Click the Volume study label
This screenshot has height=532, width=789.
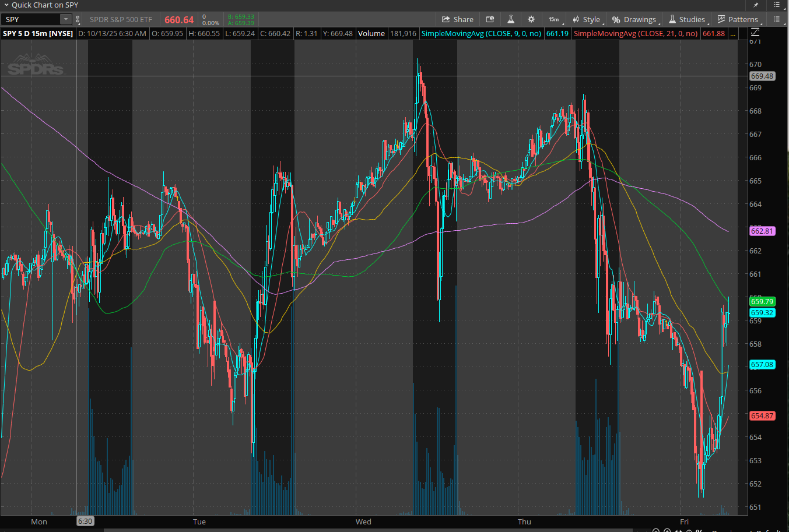(x=371, y=33)
